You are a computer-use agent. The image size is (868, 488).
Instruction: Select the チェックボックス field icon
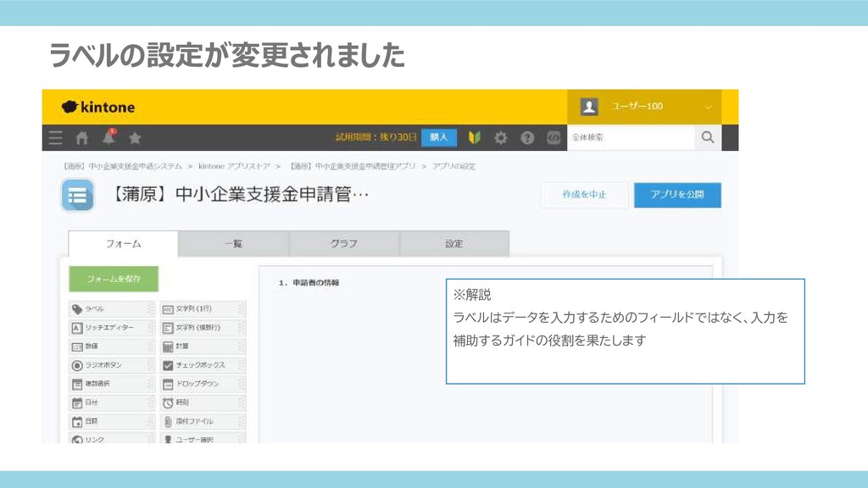pyautogui.click(x=168, y=366)
